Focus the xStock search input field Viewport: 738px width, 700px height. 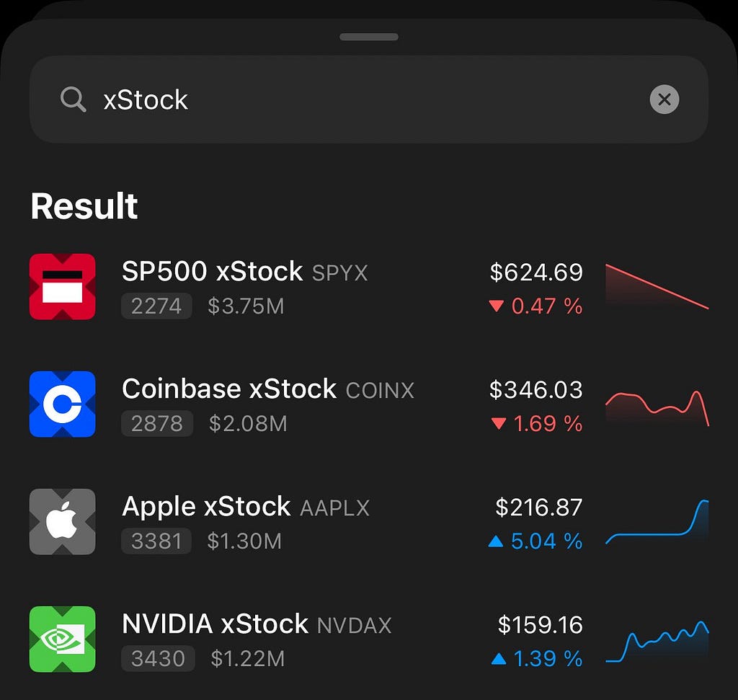(x=369, y=99)
